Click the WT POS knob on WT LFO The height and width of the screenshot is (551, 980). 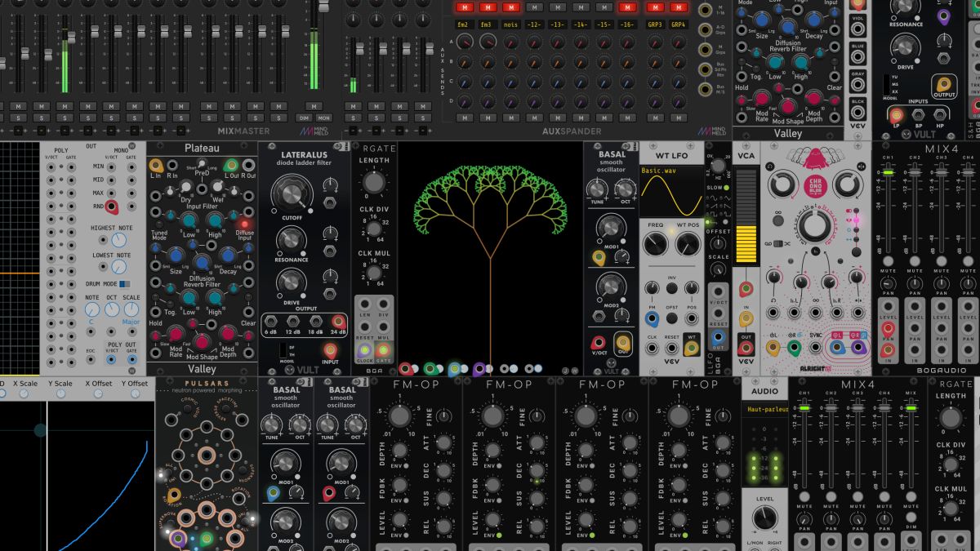tap(688, 243)
